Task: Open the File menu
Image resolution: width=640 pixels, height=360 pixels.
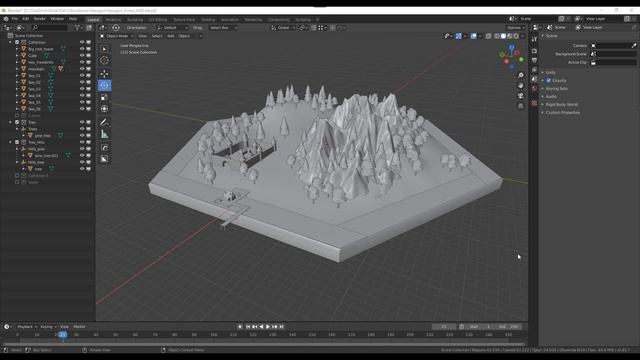Action: tap(15, 19)
